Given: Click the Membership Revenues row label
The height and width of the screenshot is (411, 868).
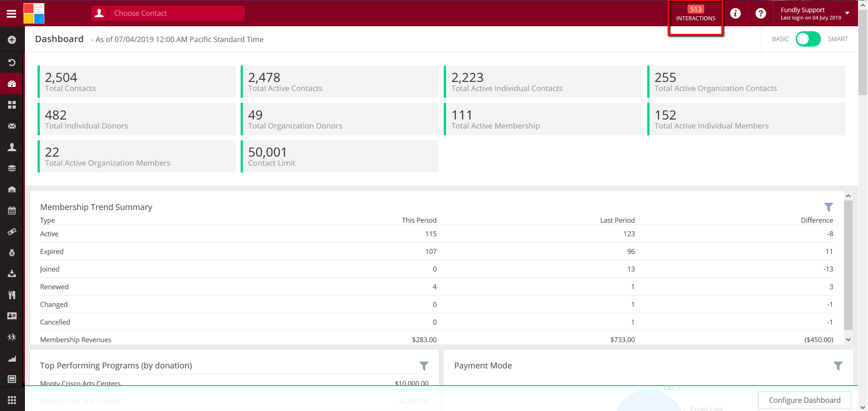Looking at the screenshot, I should click(76, 340).
